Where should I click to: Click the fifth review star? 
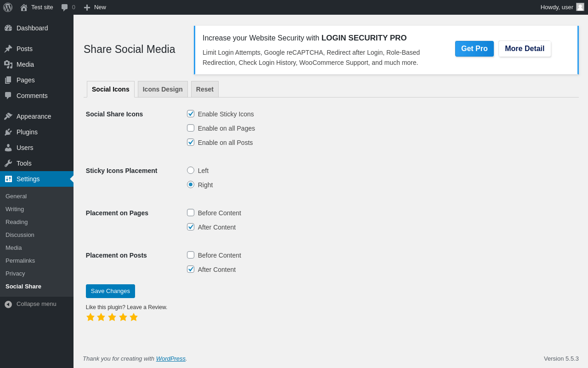pos(134,317)
